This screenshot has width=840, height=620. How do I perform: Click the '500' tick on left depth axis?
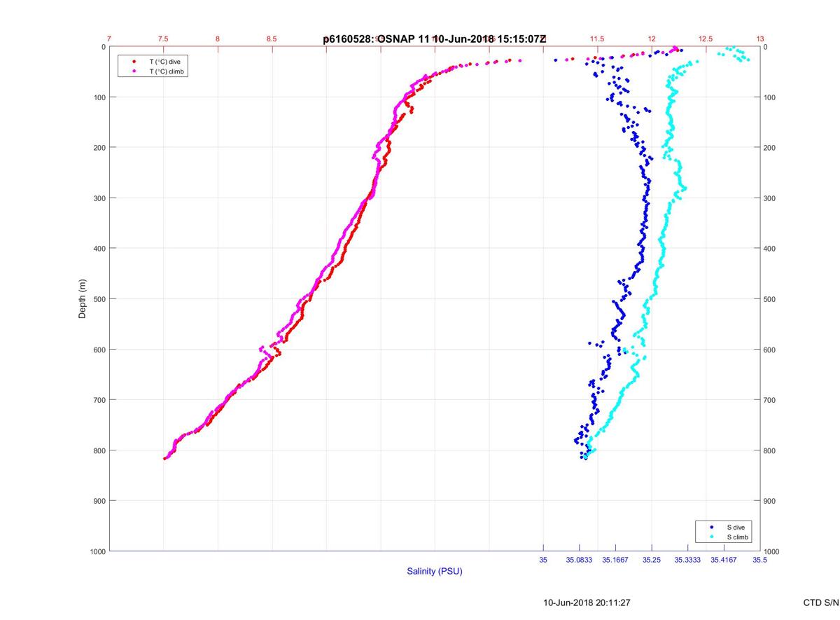click(x=99, y=299)
